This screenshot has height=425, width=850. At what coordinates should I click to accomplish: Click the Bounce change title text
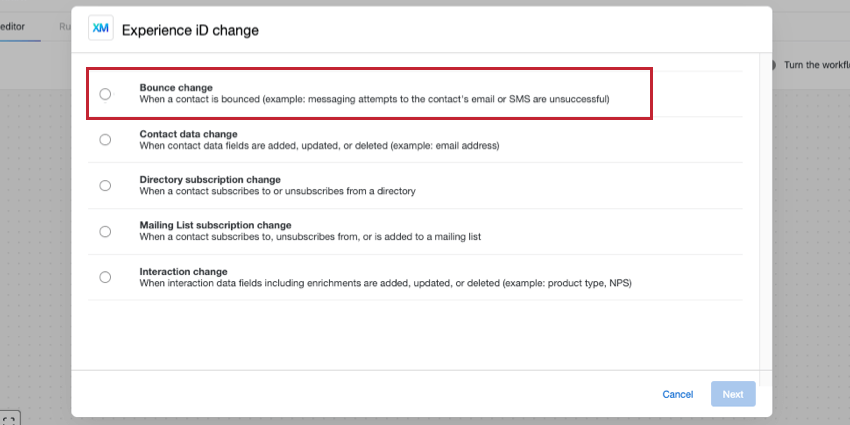pyautogui.click(x=176, y=88)
